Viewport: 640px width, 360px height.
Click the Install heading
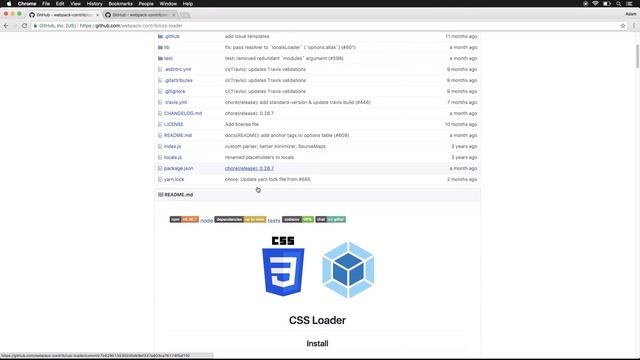317,344
